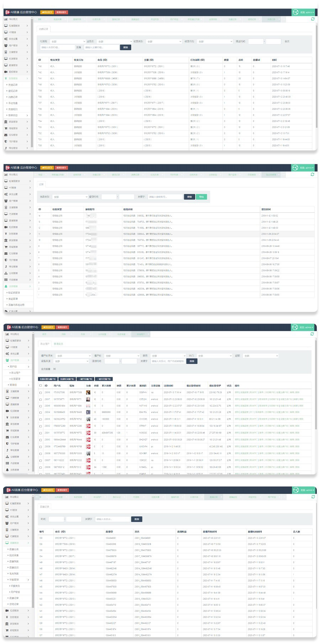Open 手动充值 submenu item in sidebar

click(x=13, y=103)
